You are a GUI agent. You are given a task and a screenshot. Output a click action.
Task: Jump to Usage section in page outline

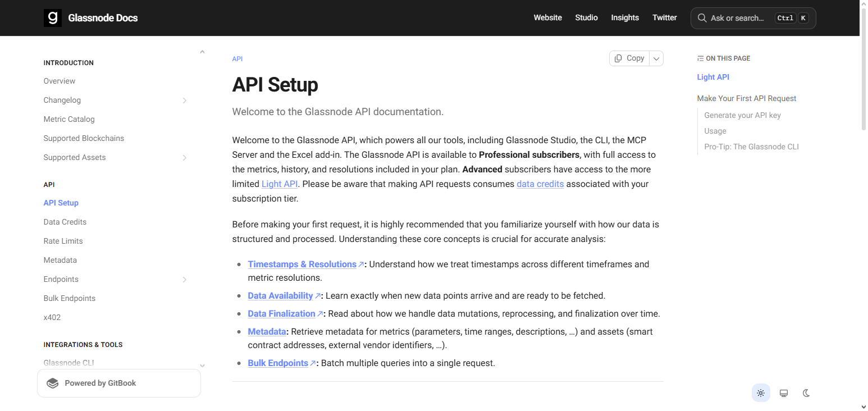(x=715, y=131)
